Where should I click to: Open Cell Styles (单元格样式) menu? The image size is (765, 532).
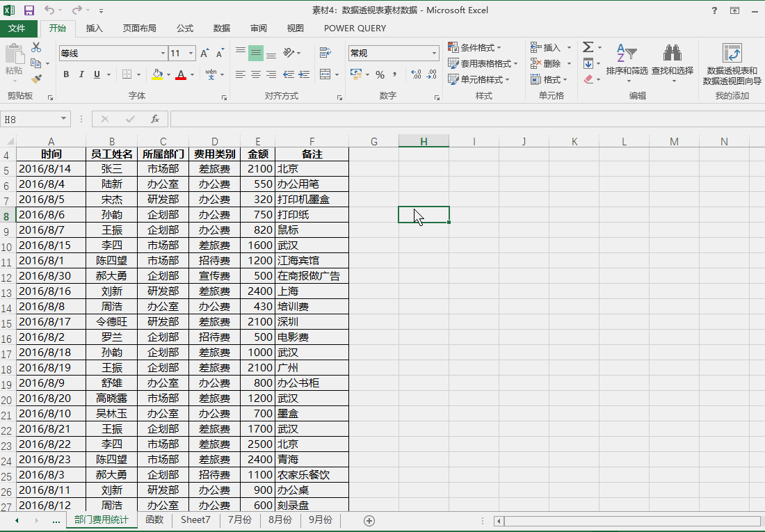tap(479, 79)
